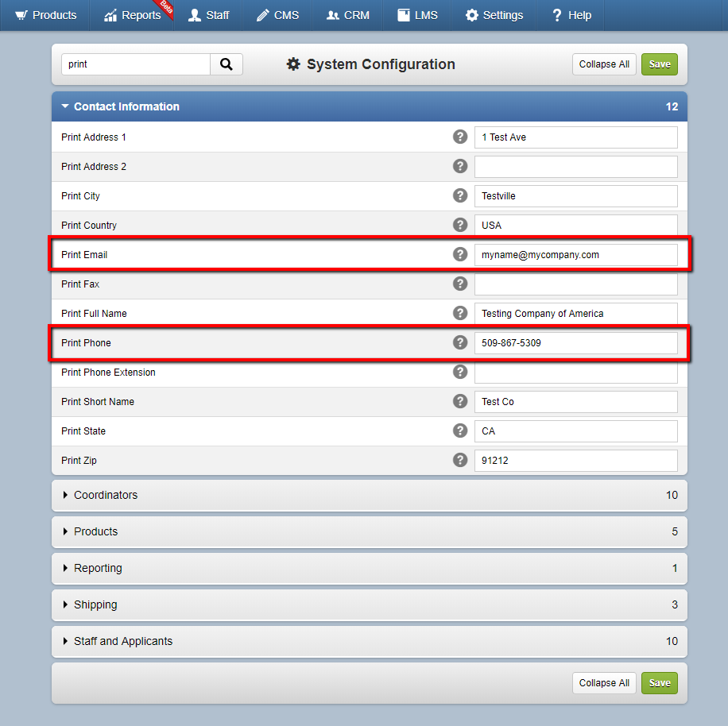Click the shopping cart icon in Products menu
This screenshot has height=726, width=728.
click(21, 15)
